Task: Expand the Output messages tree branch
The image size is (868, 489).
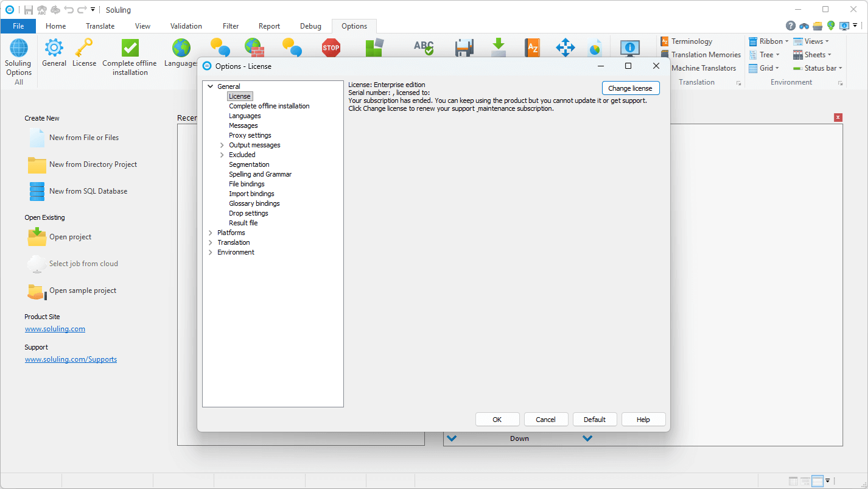Action: (x=222, y=145)
